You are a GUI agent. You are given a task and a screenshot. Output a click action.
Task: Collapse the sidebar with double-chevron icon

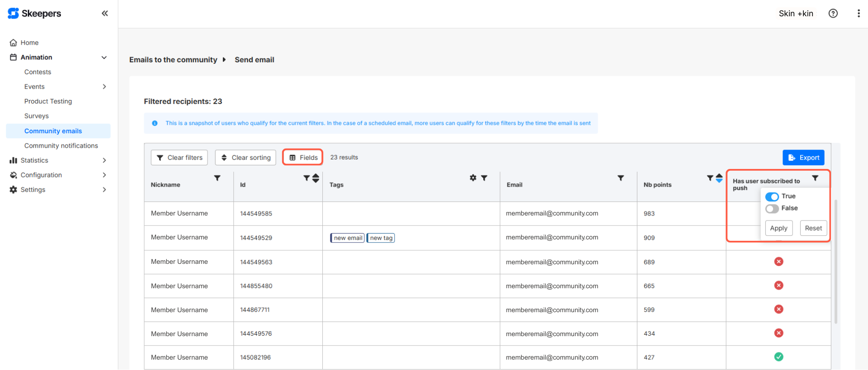click(104, 14)
